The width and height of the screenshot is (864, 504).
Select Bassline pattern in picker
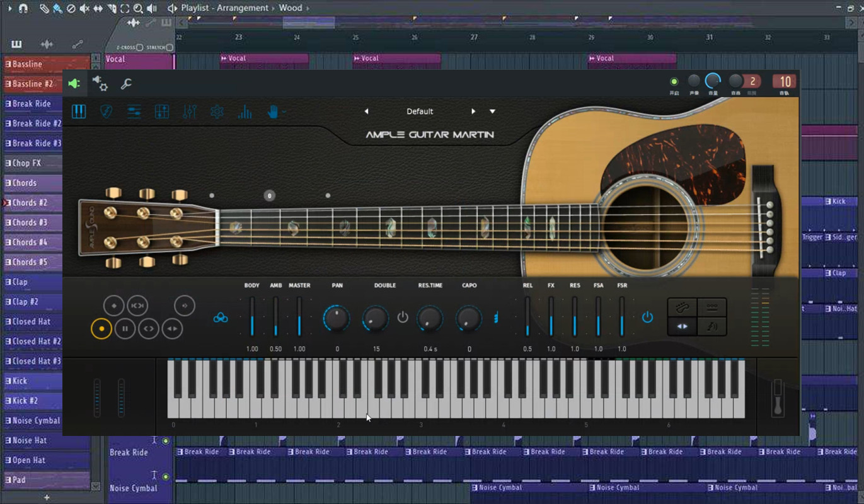(47, 64)
